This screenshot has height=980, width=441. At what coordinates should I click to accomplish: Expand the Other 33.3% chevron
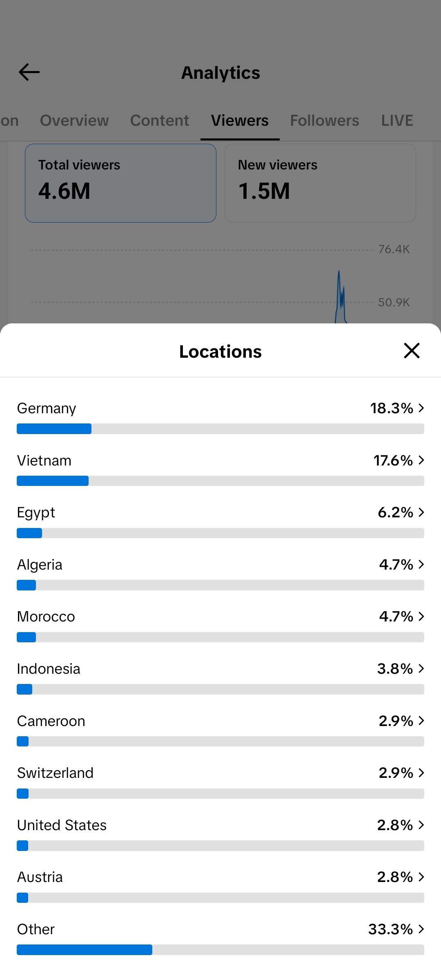pos(421,929)
